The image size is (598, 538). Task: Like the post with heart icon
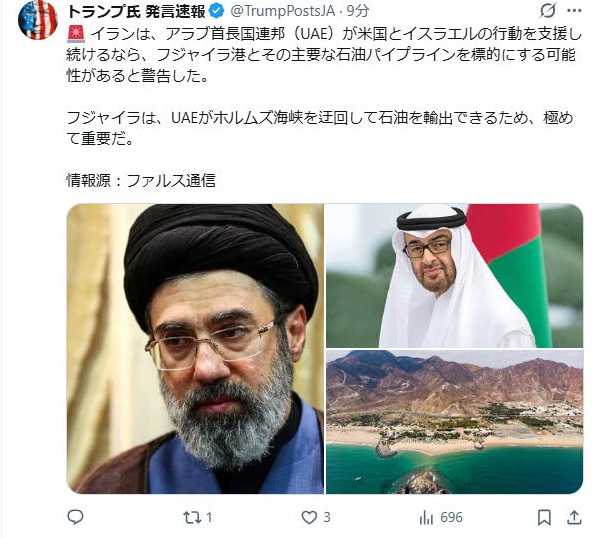click(x=309, y=517)
